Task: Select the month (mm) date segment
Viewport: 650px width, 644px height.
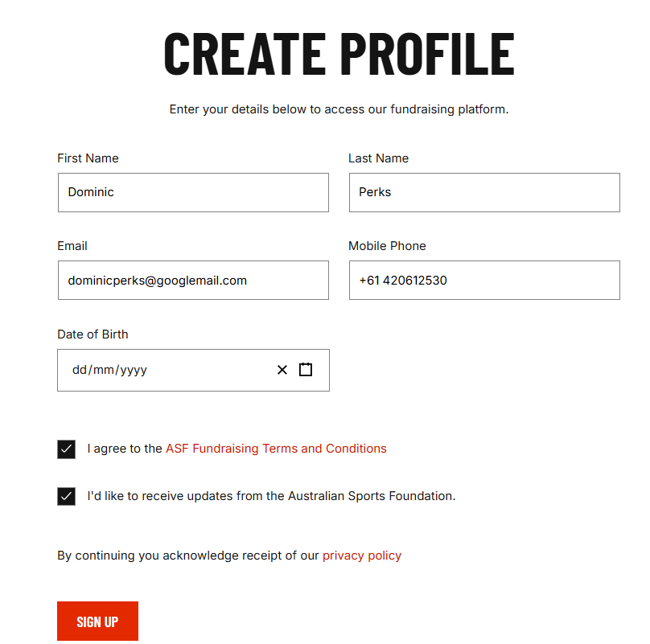Action: pyautogui.click(x=102, y=371)
